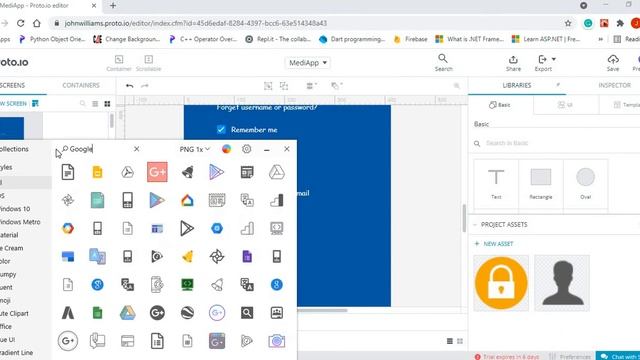Open the Share option
The height and width of the screenshot is (360, 640).
tap(513, 63)
